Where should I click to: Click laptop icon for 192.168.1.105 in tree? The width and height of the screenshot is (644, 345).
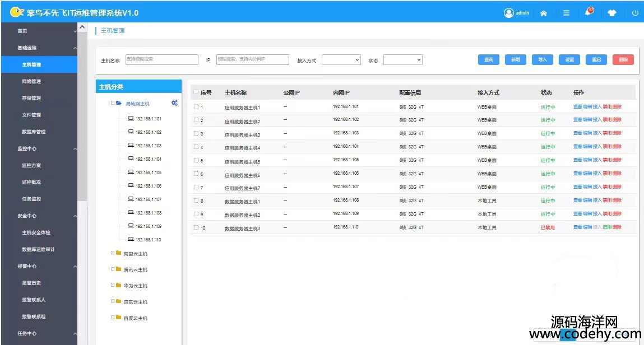131,172
